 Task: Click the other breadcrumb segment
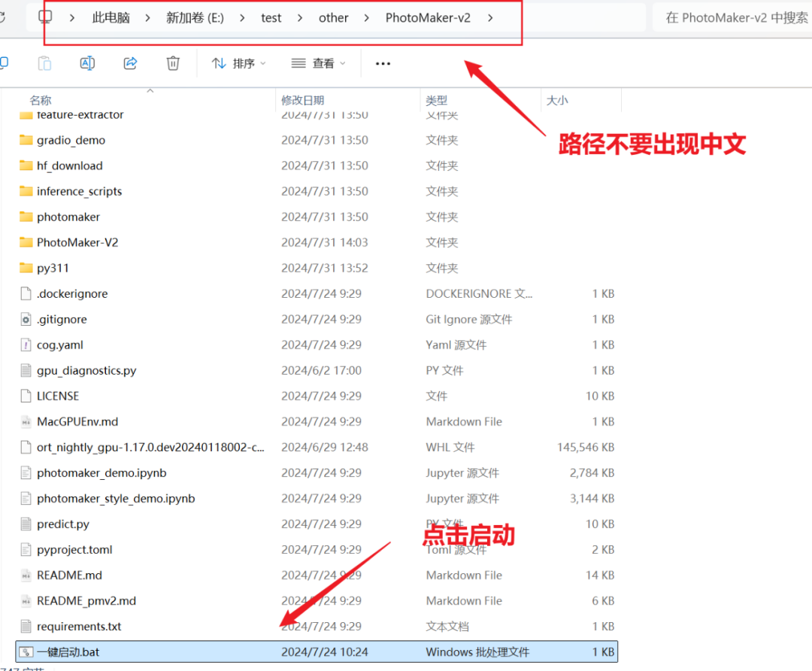(334, 18)
